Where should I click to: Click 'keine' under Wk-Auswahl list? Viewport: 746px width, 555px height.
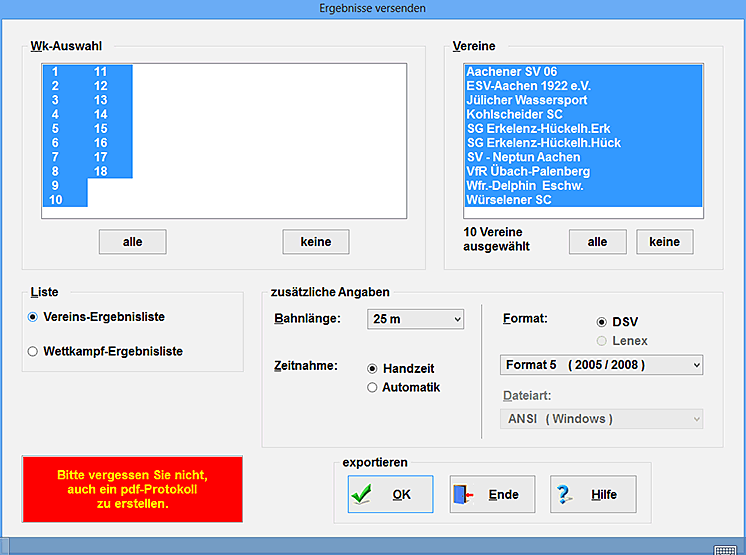click(x=315, y=242)
